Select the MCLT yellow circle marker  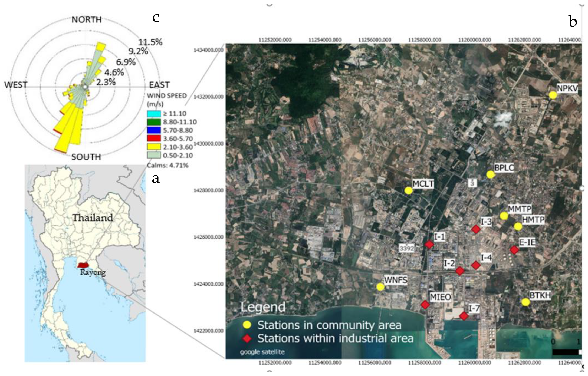[x=409, y=191]
